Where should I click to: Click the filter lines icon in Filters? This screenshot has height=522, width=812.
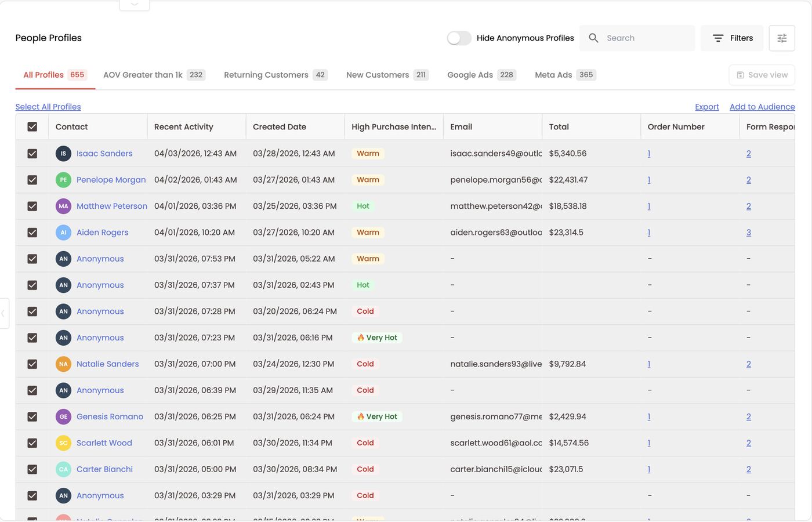click(x=718, y=38)
